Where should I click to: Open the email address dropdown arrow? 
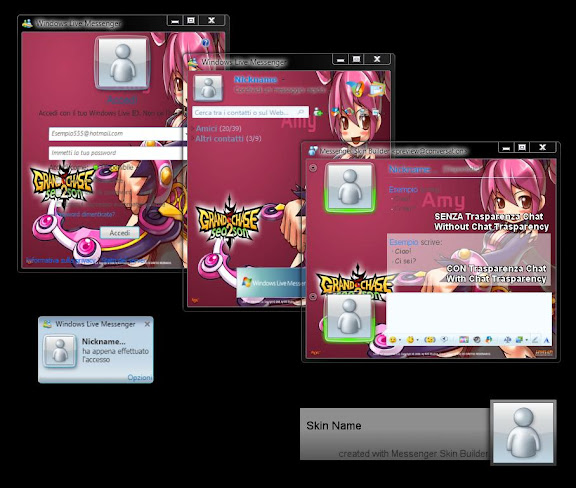pos(185,134)
